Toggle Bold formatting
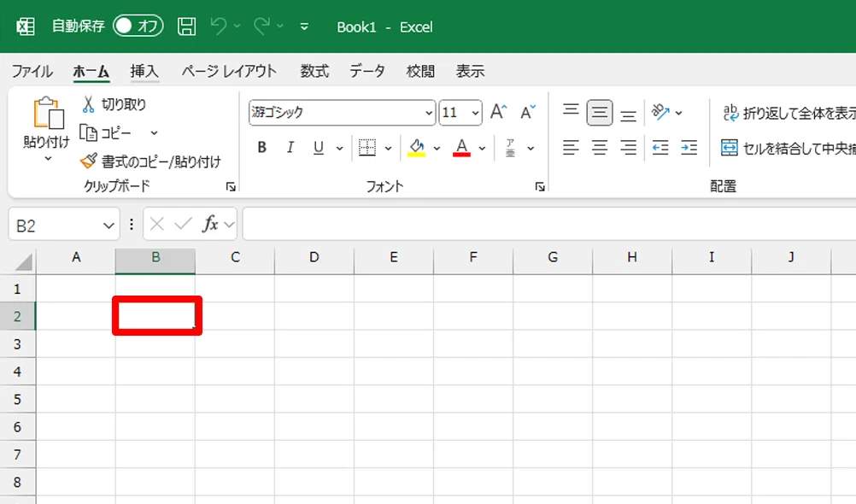Image resolution: width=856 pixels, height=504 pixels. (262, 148)
